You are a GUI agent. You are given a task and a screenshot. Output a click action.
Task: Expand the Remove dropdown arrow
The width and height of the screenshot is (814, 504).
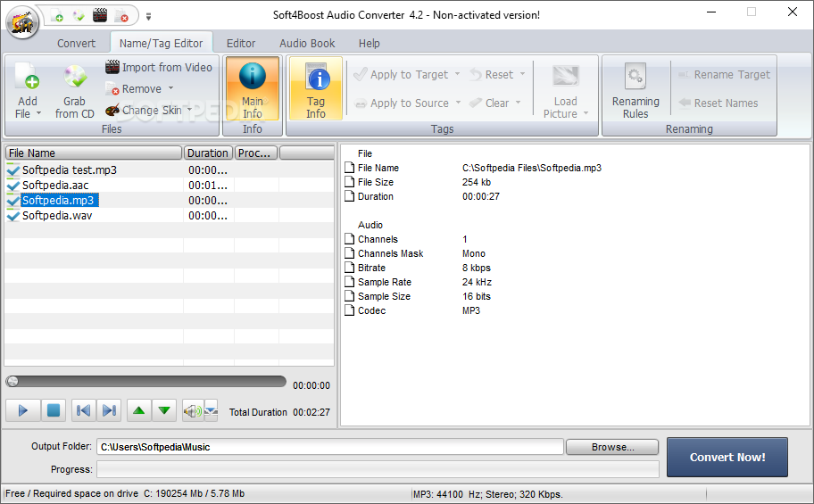coord(170,88)
